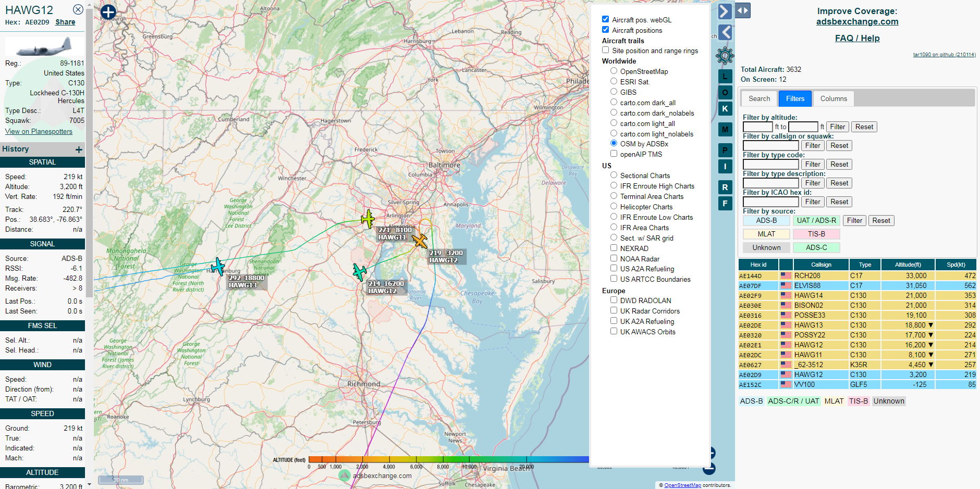Click the map zoom-out minus button
Image resolution: width=980 pixels, height=489 pixels.
709,469
